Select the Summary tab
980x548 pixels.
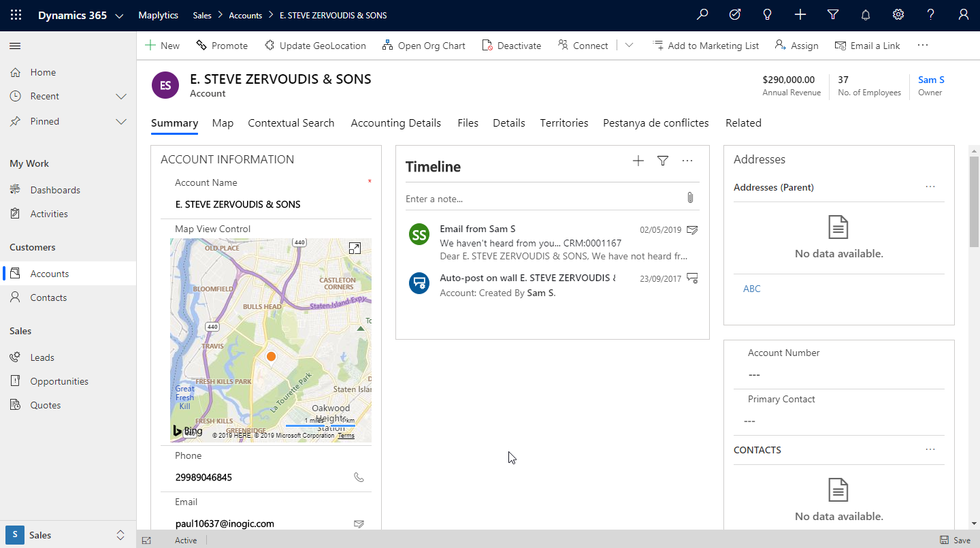(174, 123)
